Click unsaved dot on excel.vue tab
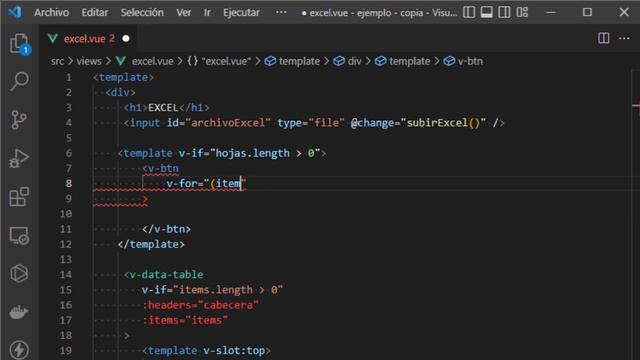 tap(126, 38)
